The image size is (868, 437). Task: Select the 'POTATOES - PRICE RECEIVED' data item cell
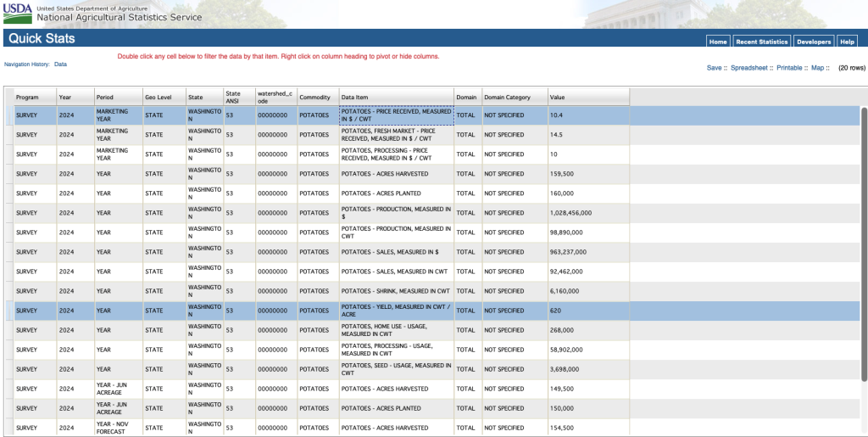[x=397, y=115]
